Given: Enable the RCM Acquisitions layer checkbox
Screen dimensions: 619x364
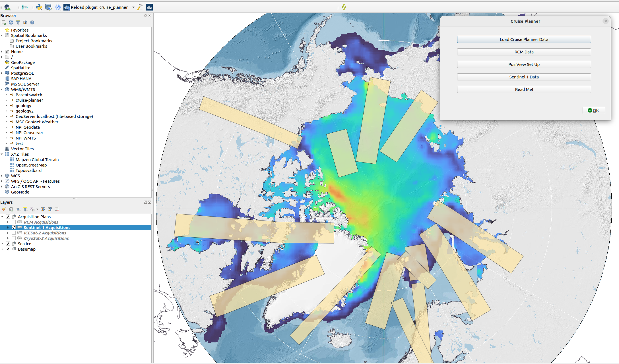Looking at the screenshot, I should click(x=14, y=222).
